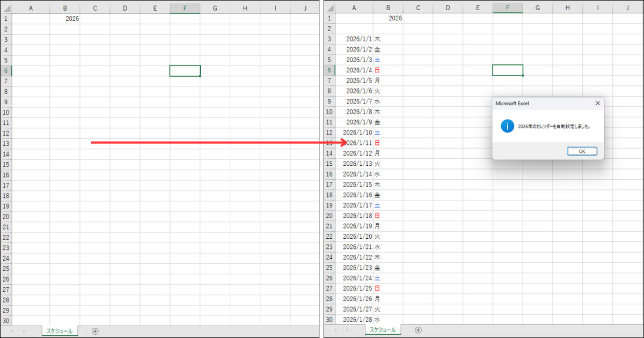Close the Microsoft Excel message box

coord(597,103)
